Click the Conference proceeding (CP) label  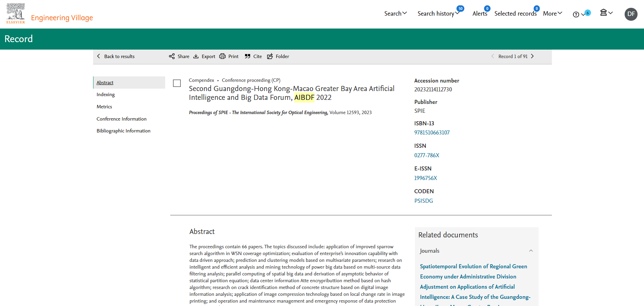pos(251,80)
